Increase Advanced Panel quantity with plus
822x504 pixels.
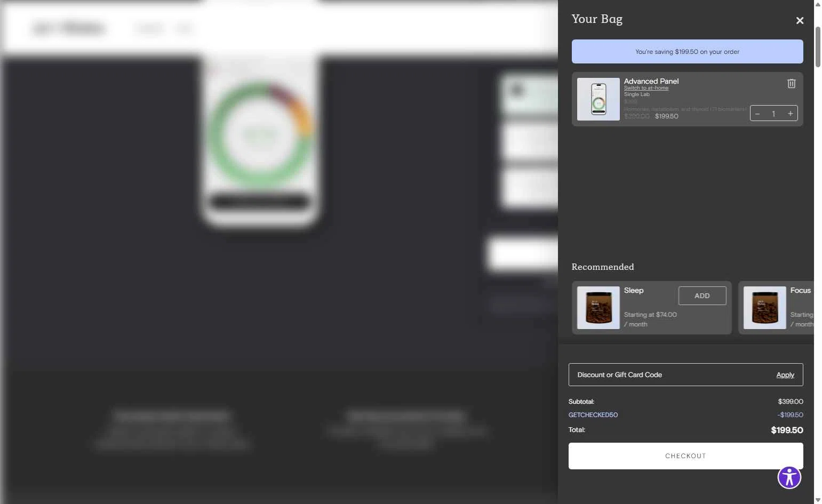pyautogui.click(x=791, y=114)
